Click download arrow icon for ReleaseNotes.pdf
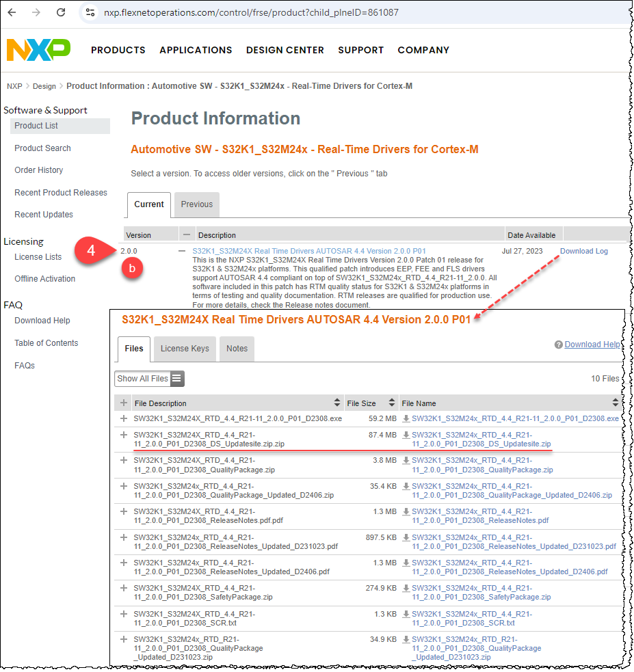634x672 pixels. click(x=406, y=512)
